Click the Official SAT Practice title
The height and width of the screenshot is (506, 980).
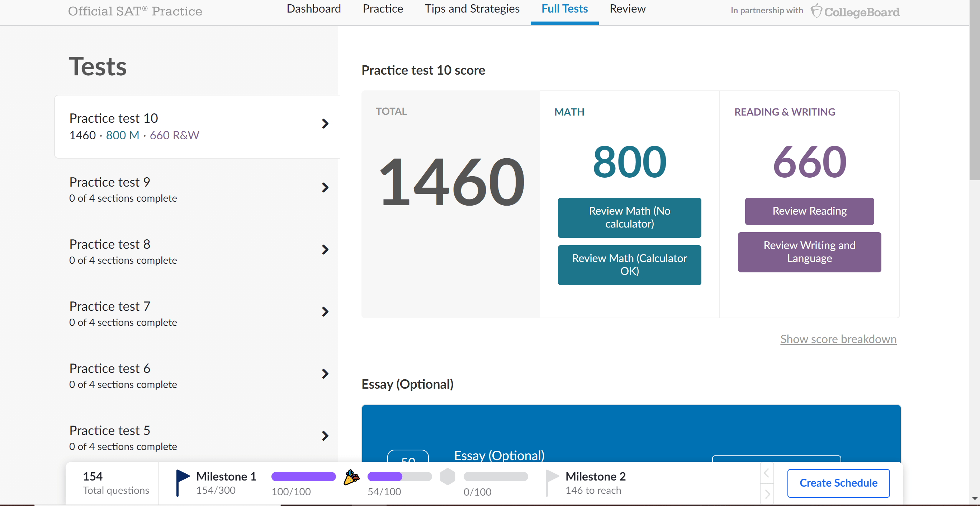tap(135, 11)
